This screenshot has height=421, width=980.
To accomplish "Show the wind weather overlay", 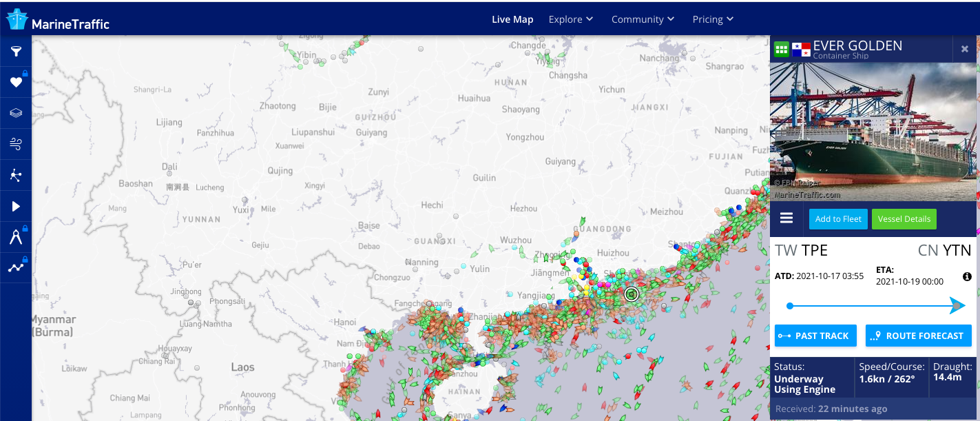I will coord(16,144).
